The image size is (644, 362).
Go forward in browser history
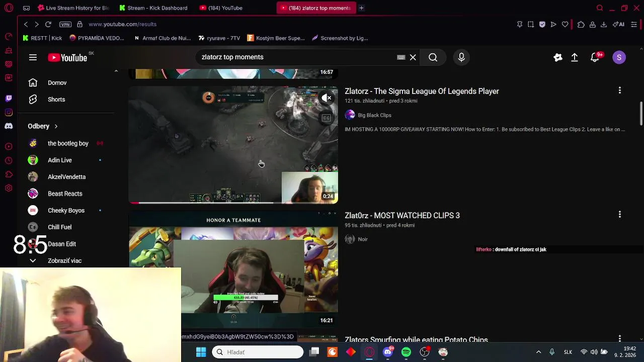37,24
